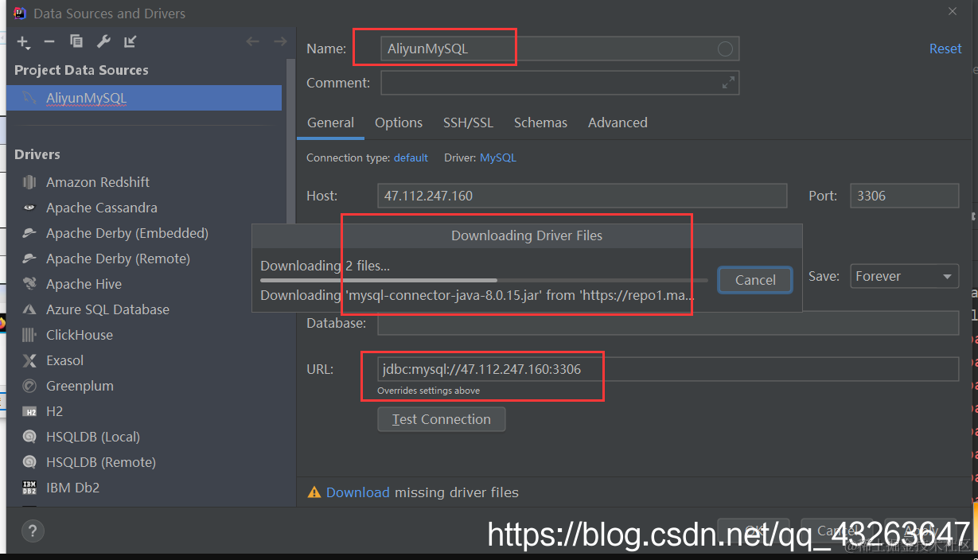The width and height of the screenshot is (978, 560).
Task: Click the H2 driver icon
Action: (29, 411)
